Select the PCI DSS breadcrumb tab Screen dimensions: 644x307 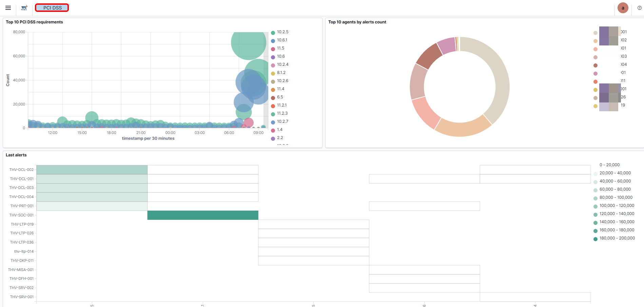52,8
